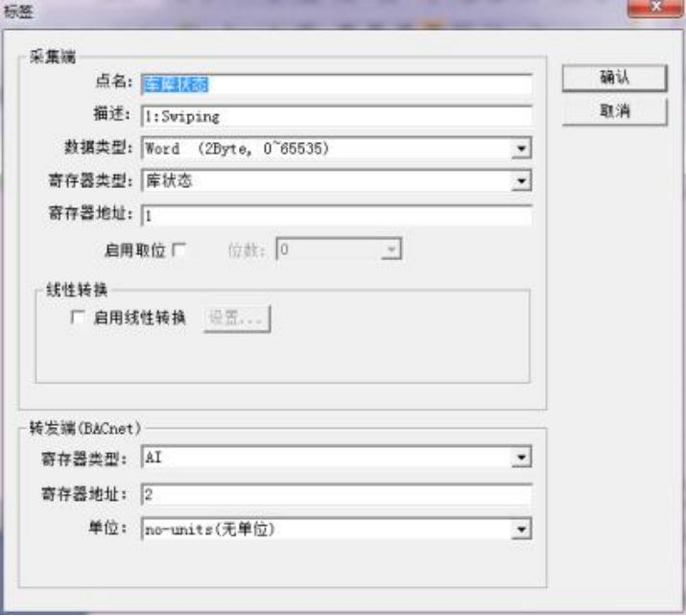The width and height of the screenshot is (686, 616).
Task: Expand the 寄存器类型 库状态 dropdown
Action: (521, 180)
